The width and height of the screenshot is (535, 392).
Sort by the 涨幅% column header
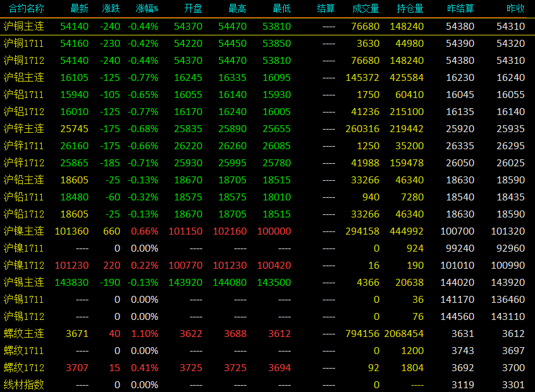pyautogui.click(x=147, y=8)
